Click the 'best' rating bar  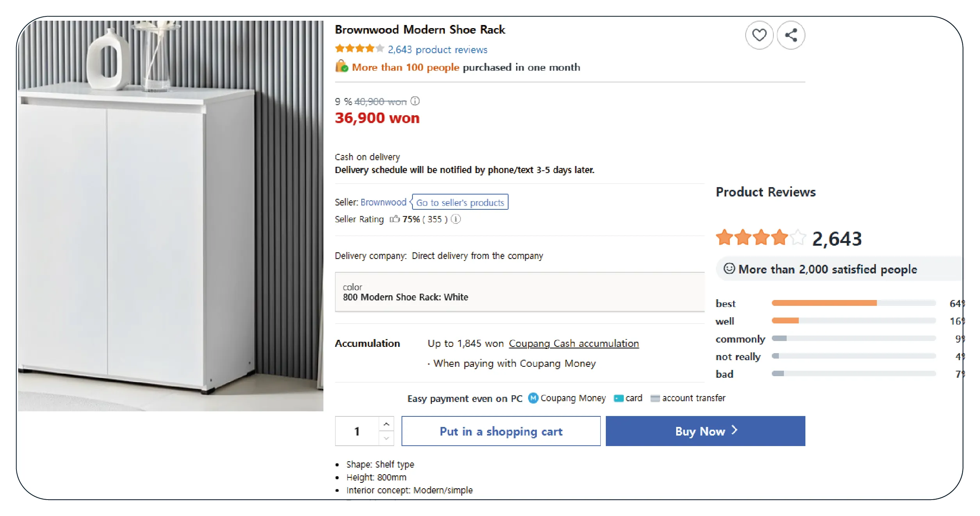pos(853,303)
